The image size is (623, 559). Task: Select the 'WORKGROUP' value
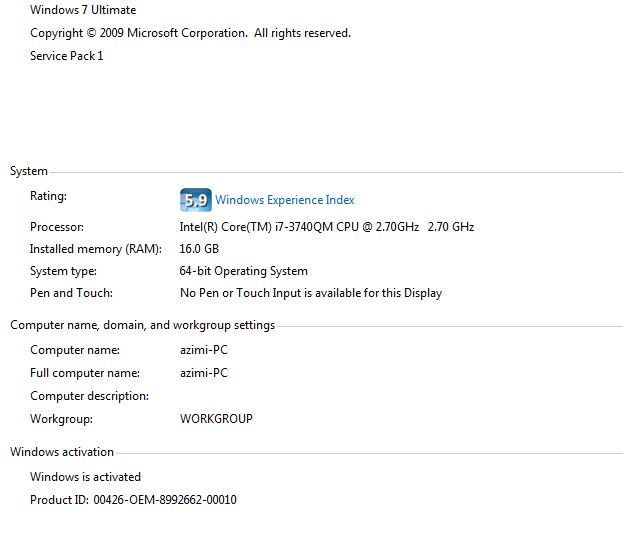216,419
